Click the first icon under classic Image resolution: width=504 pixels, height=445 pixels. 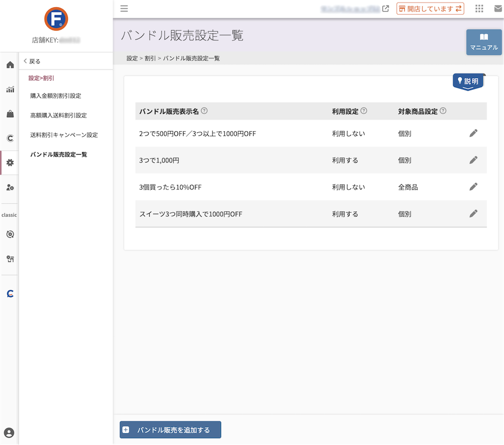point(10,234)
